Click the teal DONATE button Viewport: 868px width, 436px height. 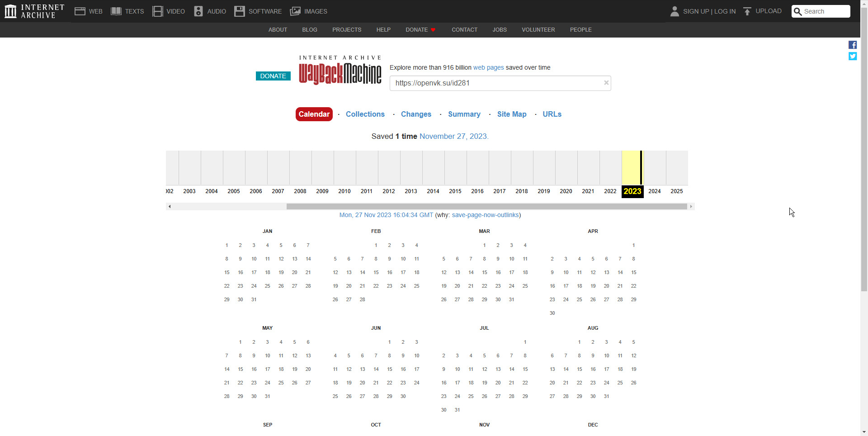click(273, 76)
